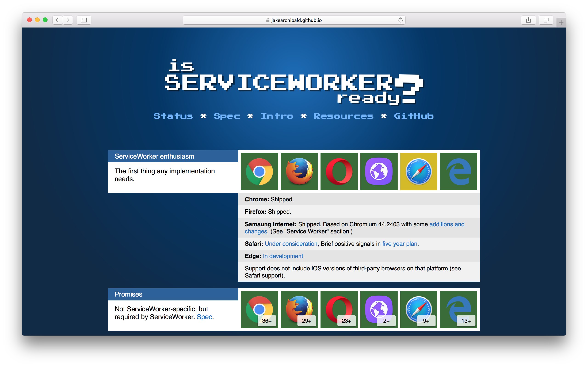Open the 'Under consideration' Safari link
Viewport: 588px width, 367px height.
[291, 244]
